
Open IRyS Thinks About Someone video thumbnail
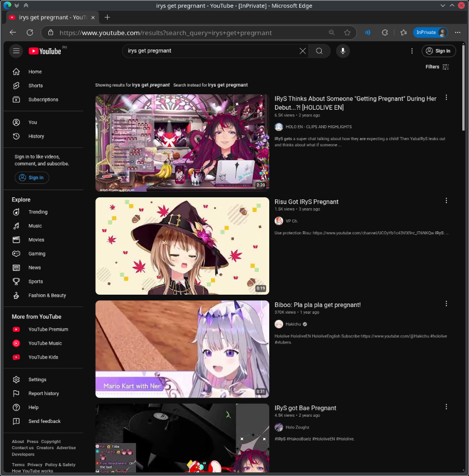(x=182, y=143)
